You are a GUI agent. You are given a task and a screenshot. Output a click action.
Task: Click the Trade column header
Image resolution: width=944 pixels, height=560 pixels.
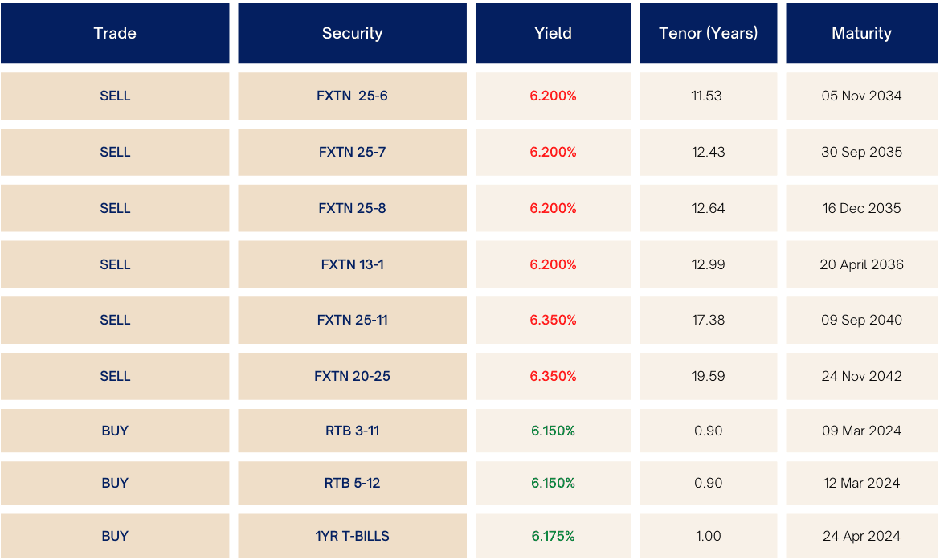115,34
